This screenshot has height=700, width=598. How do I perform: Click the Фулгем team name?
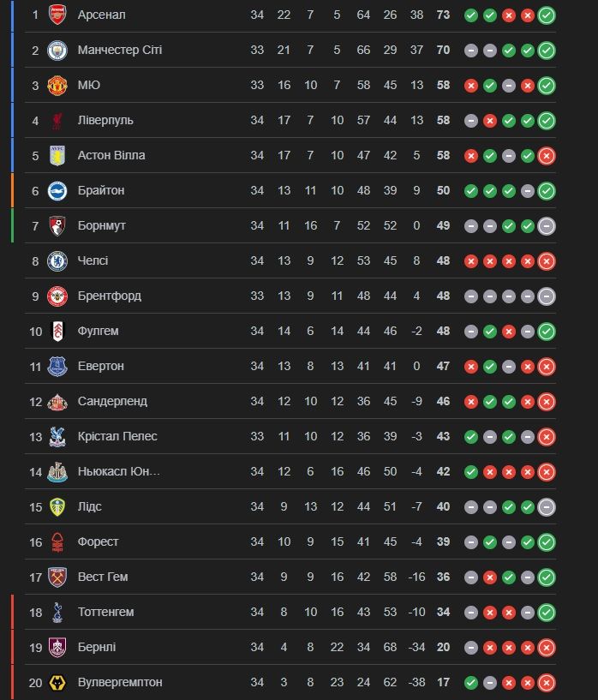98,331
